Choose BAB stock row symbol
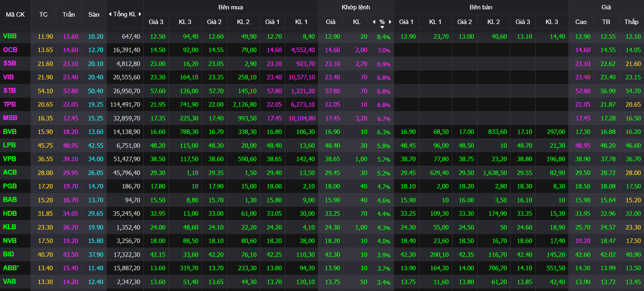 tap(10, 200)
